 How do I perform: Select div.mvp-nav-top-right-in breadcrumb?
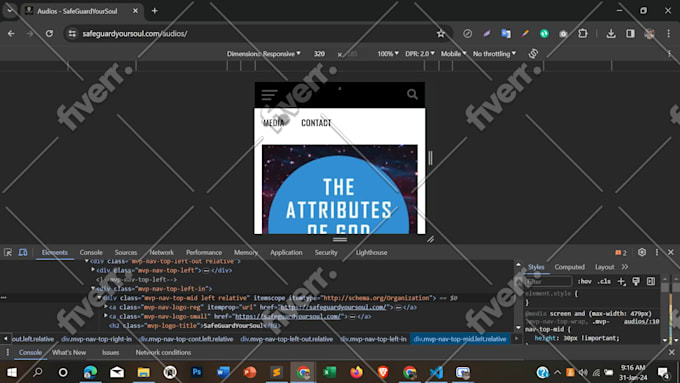click(96, 339)
